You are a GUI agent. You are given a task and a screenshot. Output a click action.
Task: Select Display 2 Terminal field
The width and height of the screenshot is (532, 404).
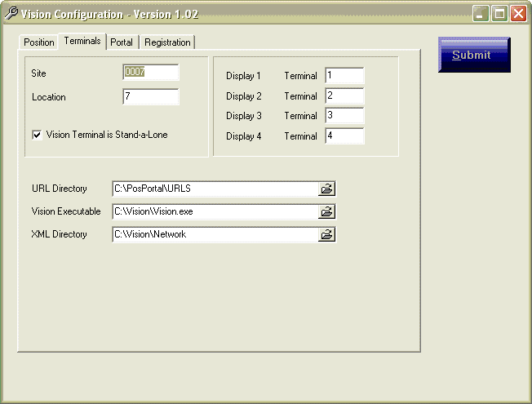[344, 96]
